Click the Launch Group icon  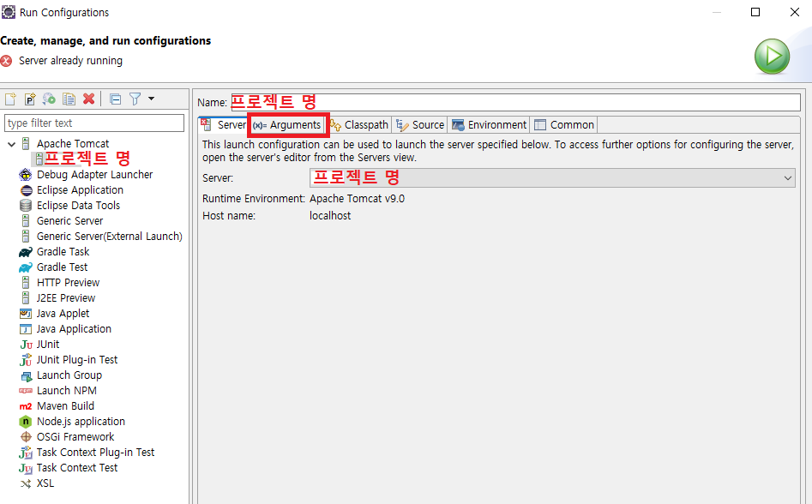click(x=27, y=376)
